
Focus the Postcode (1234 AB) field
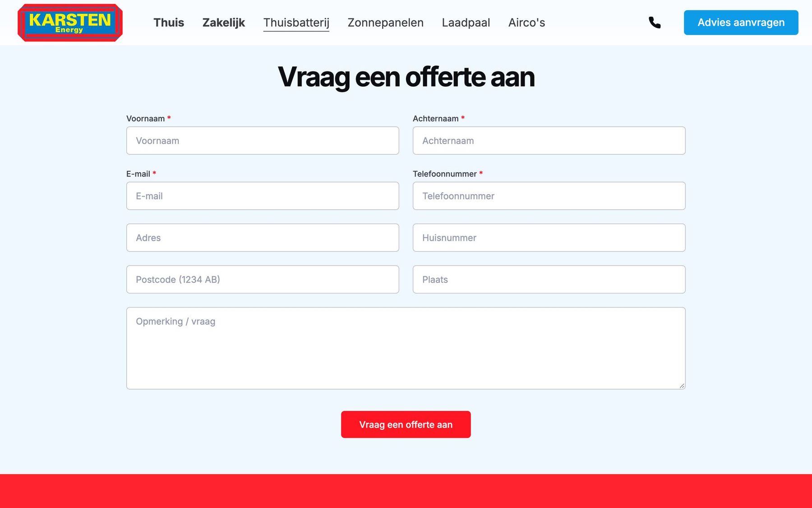[x=263, y=280]
